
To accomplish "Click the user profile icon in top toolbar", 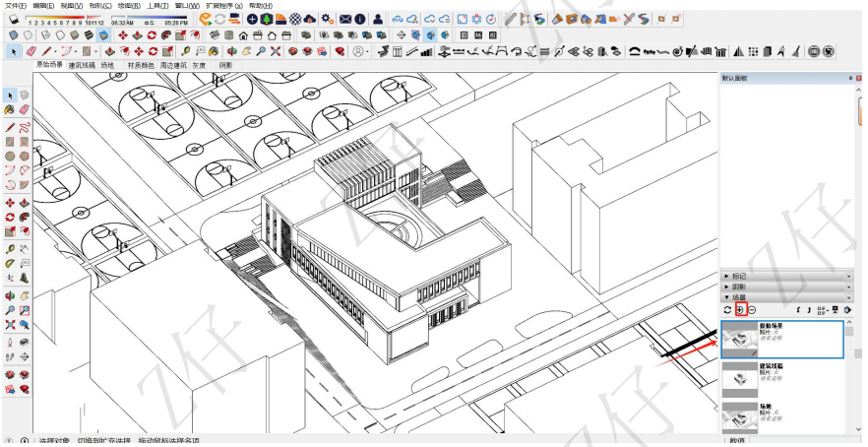I will pyautogui.click(x=377, y=19).
